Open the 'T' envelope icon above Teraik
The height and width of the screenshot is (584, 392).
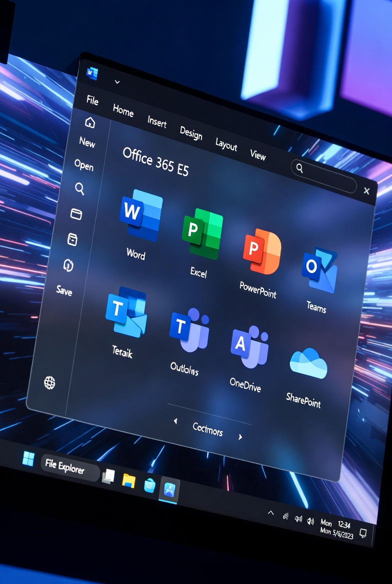click(126, 312)
